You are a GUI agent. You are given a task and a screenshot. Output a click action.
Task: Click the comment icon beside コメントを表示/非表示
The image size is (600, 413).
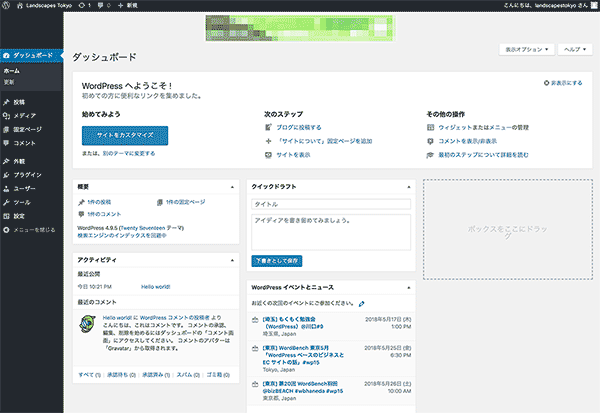coord(430,141)
